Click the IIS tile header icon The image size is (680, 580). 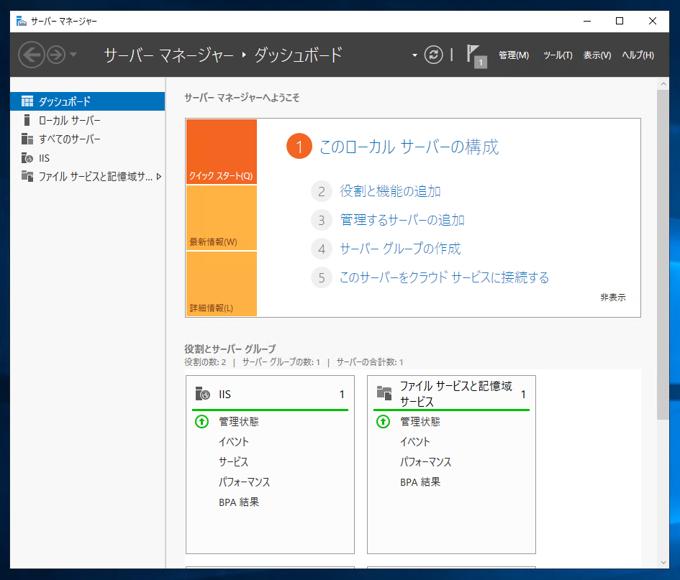point(203,393)
